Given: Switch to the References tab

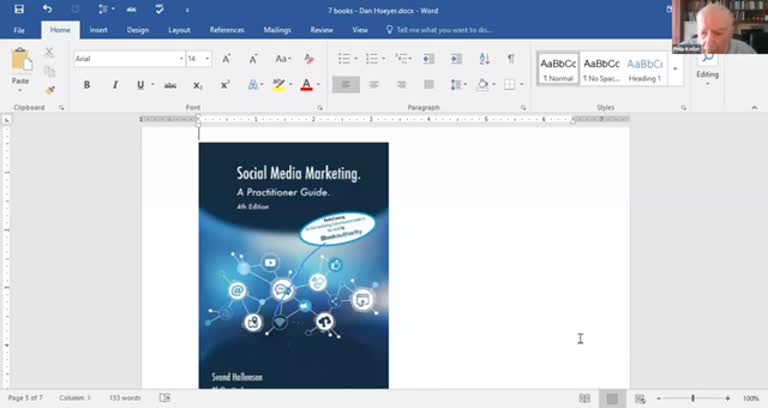Looking at the screenshot, I should tap(227, 30).
